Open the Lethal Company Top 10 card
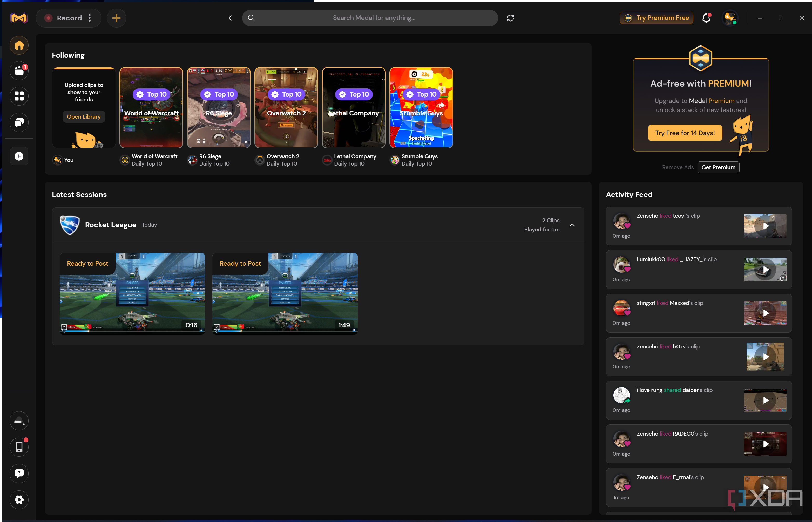The width and height of the screenshot is (812, 522). coord(354,108)
